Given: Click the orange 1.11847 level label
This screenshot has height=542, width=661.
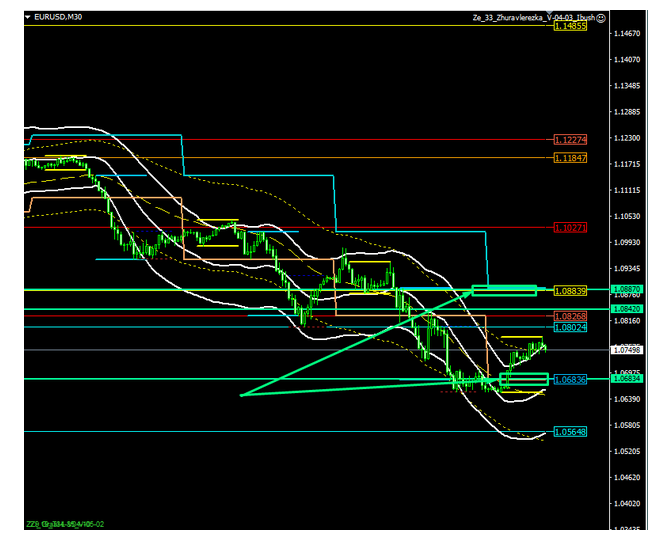Looking at the screenshot, I should [x=569, y=158].
